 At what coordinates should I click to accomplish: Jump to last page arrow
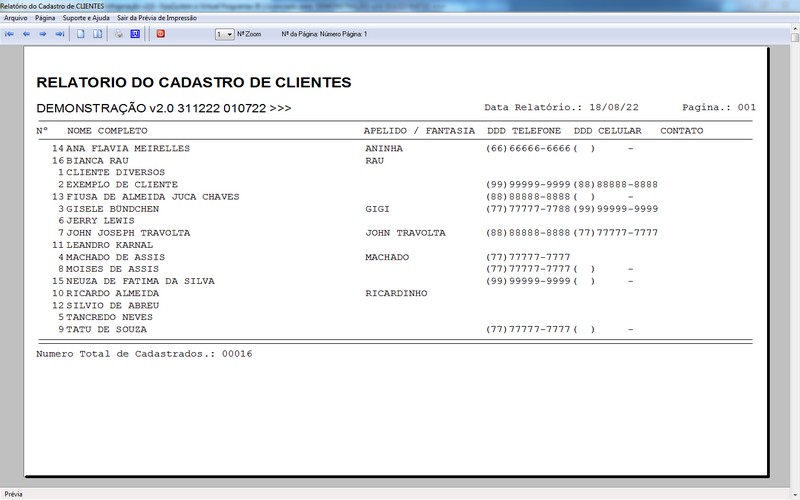pyautogui.click(x=60, y=34)
